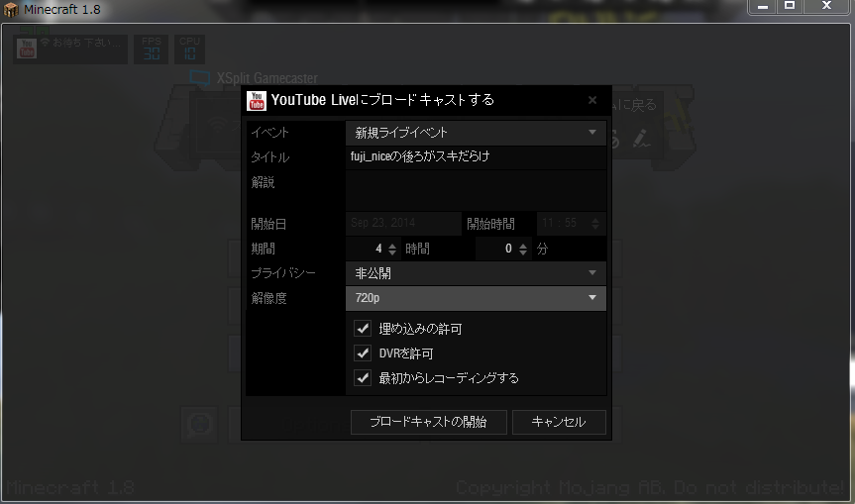Click the タイトル input field

476,156
